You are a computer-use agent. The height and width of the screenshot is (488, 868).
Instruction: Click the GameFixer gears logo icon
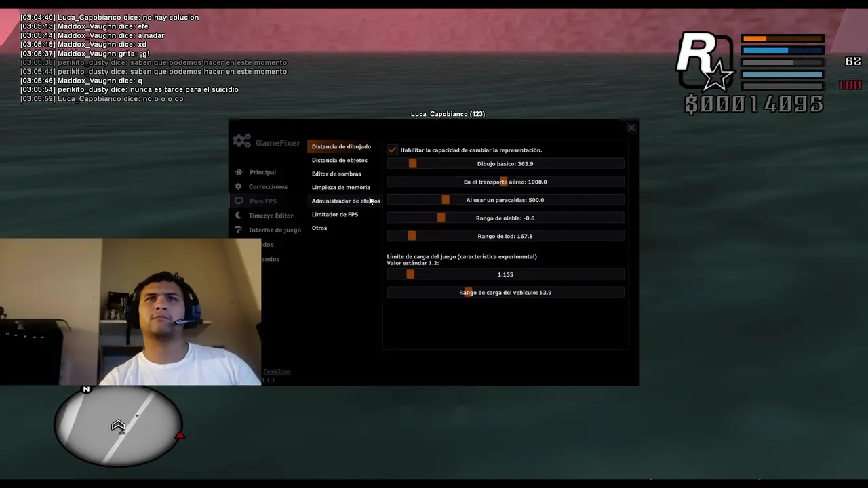click(x=241, y=141)
